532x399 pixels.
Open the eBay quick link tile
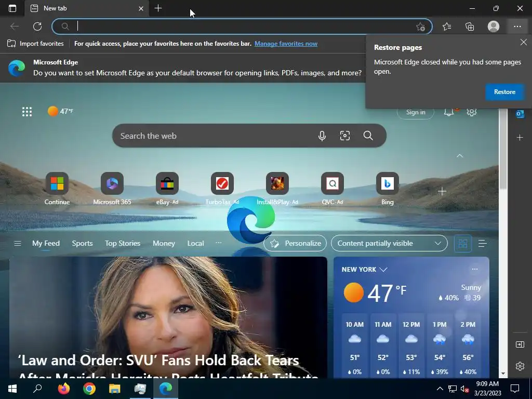(167, 189)
